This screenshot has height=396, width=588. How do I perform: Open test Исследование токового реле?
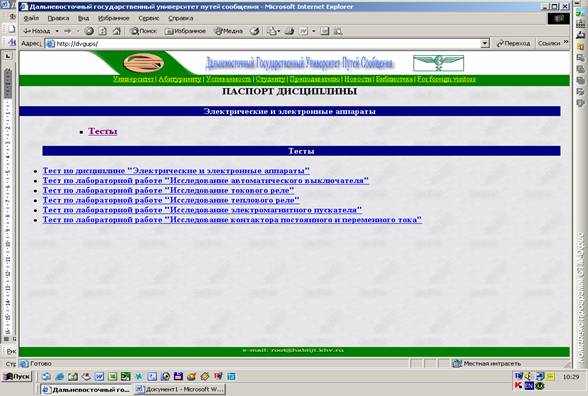tap(168, 190)
